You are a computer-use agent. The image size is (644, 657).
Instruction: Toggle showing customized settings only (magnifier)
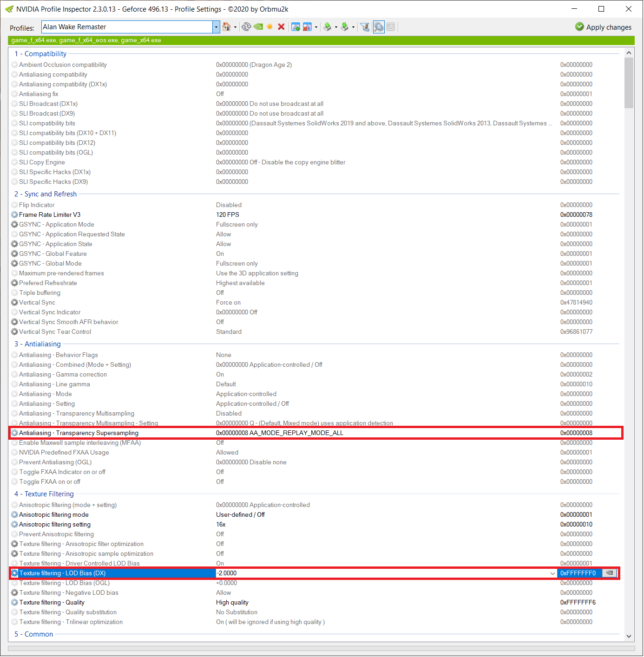tap(379, 27)
